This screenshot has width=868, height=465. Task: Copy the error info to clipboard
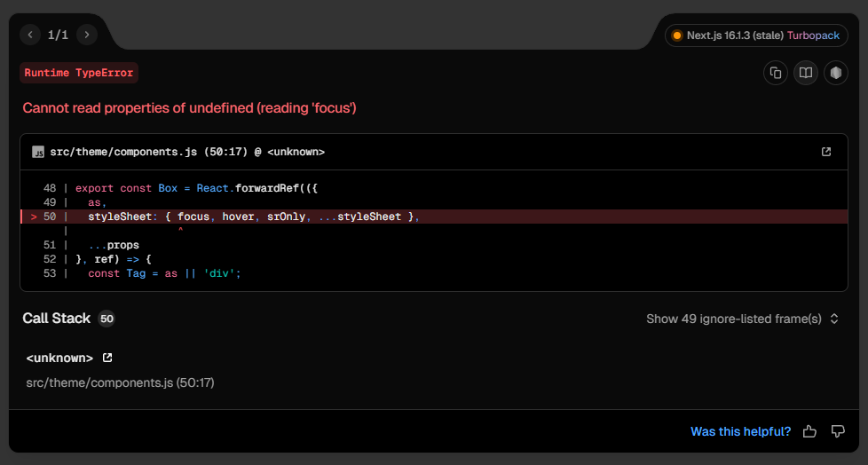(x=776, y=73)
